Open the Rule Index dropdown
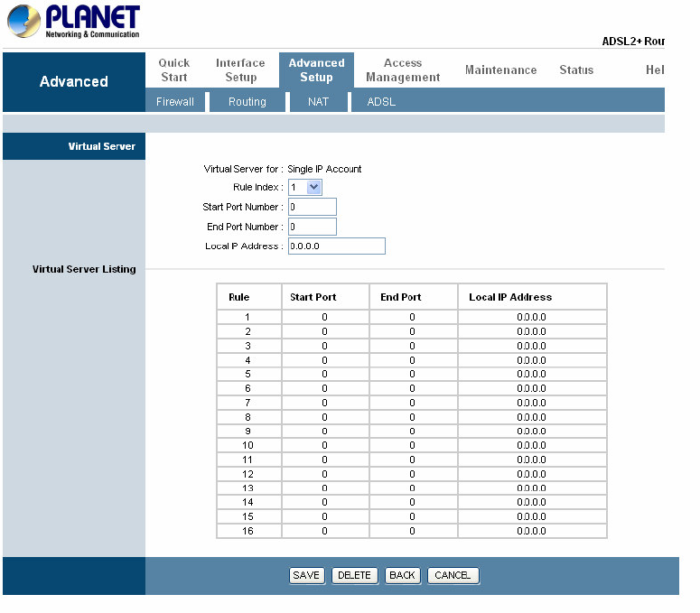 pos(305,187)
